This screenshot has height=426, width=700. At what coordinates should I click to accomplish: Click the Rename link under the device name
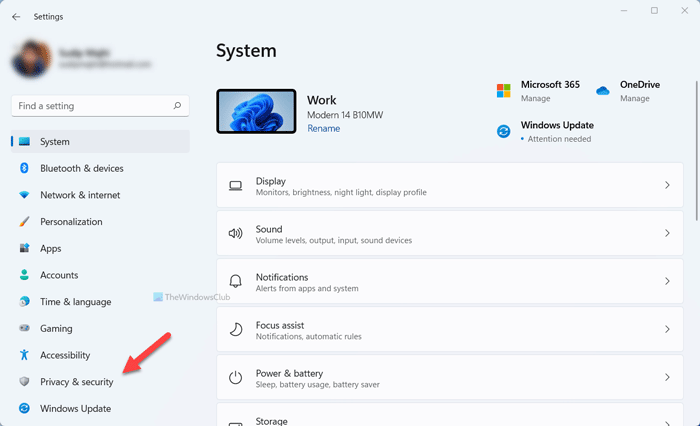click(323, 129)
